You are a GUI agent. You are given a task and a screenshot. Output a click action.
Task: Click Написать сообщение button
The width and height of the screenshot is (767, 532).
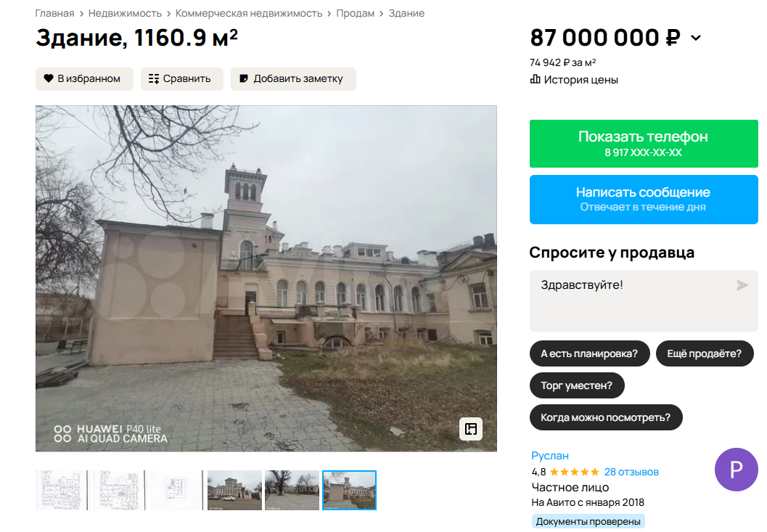[x=644, y=200]
